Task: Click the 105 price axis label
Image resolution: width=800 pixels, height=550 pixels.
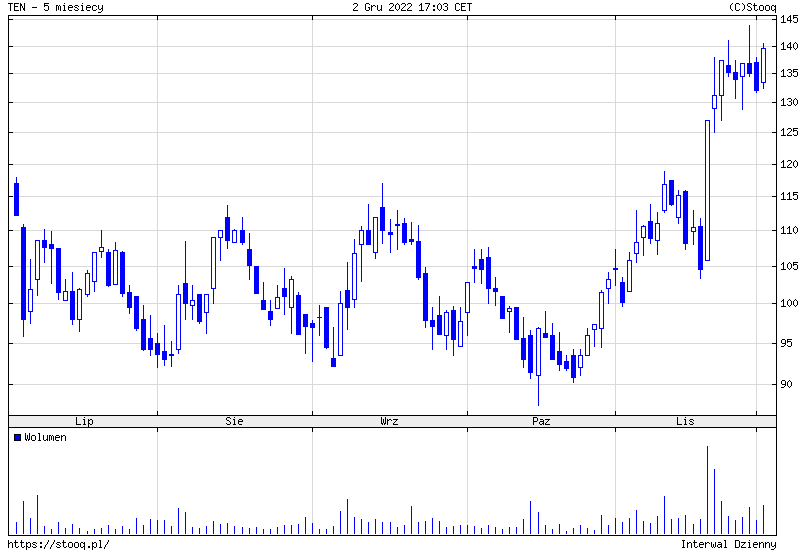Action: (x=789, y=266)
